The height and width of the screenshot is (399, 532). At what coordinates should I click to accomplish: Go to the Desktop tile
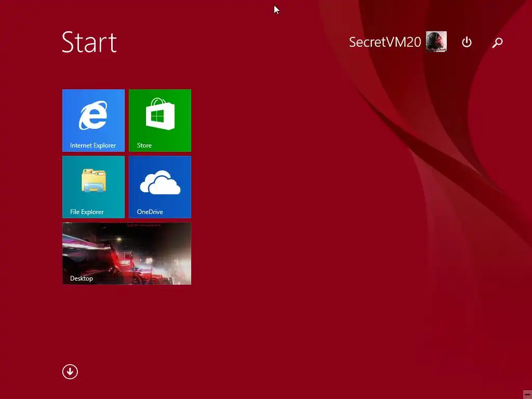point(127,254)
